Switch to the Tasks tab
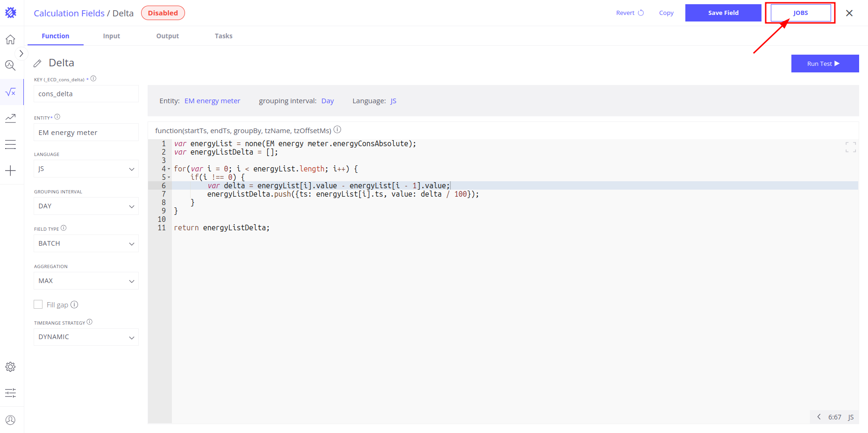Screen dimensions: 868x433 click(x=223, y=36)
